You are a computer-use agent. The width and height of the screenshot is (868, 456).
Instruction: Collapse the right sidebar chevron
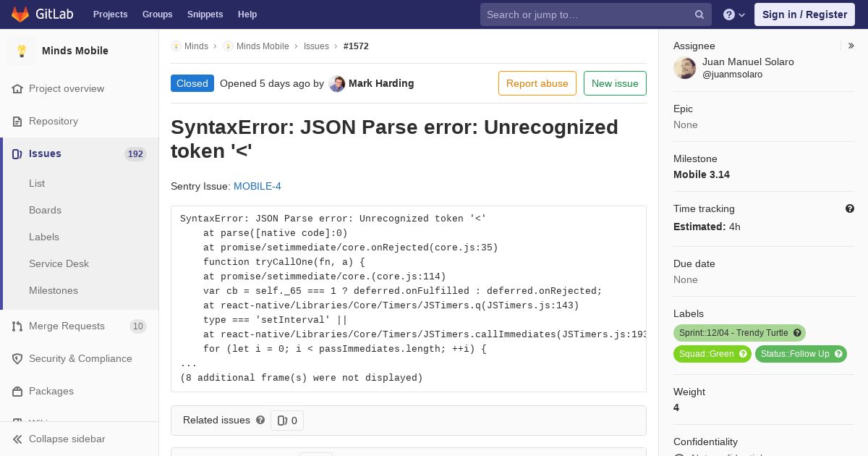[x=851, y=46]
